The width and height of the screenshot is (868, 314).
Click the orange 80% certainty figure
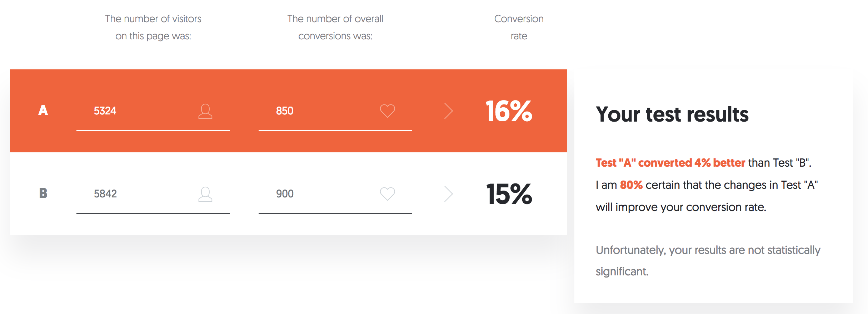tap(631, 185)
